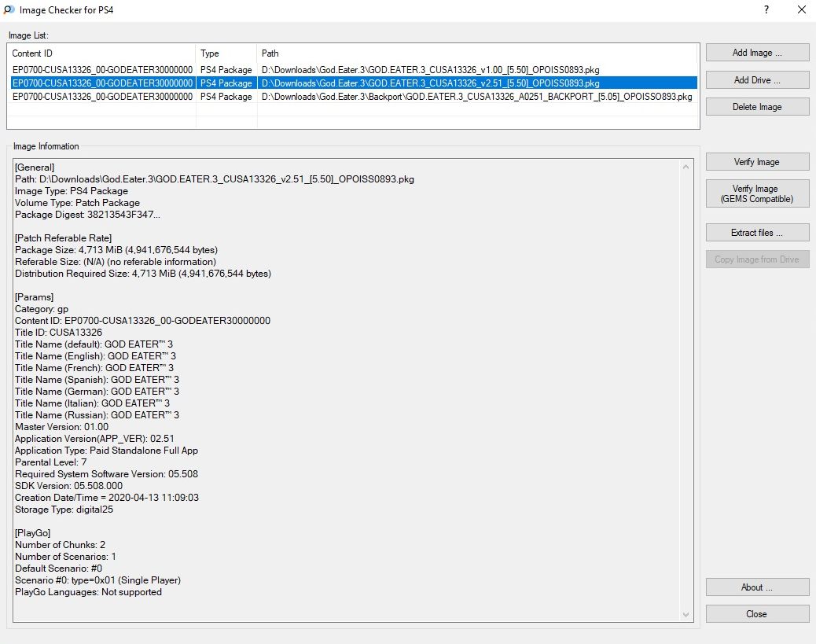Click the Path column header
This screenshot has height=644, width=816.
click(477, 53)
